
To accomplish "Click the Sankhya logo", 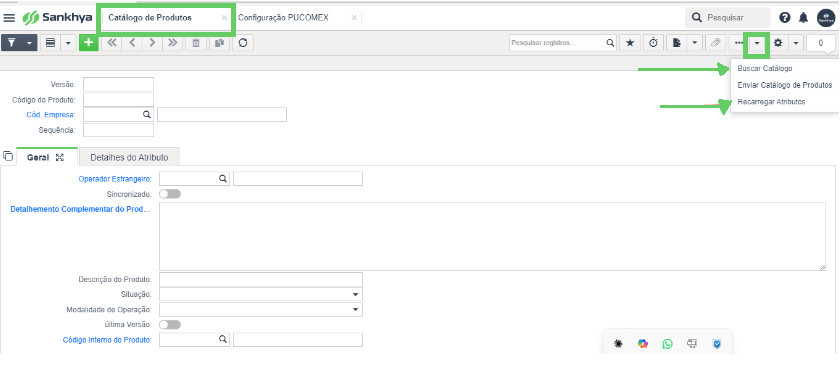I will (x=57, y=18).
